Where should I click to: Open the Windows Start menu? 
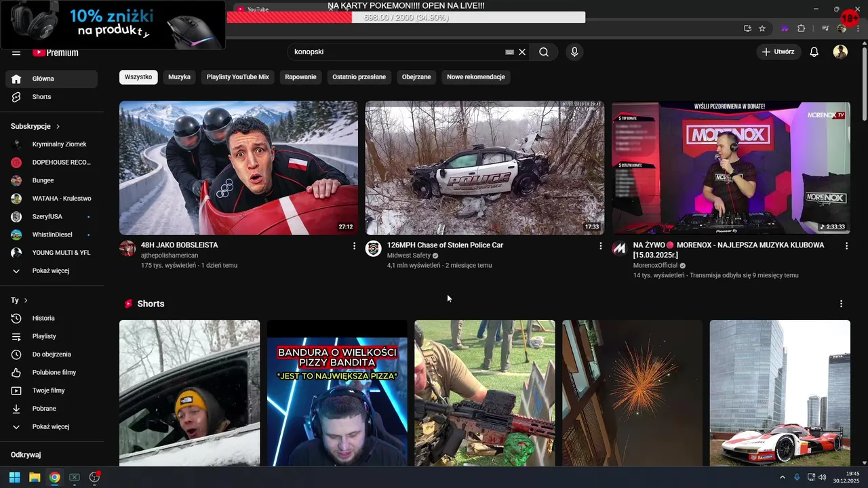pos(15,477)
